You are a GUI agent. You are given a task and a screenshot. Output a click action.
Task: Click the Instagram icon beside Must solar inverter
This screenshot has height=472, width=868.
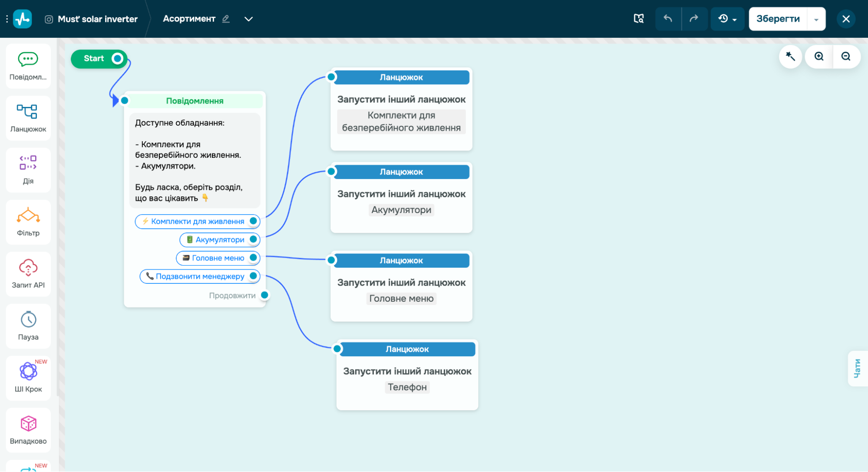[49, 19]
